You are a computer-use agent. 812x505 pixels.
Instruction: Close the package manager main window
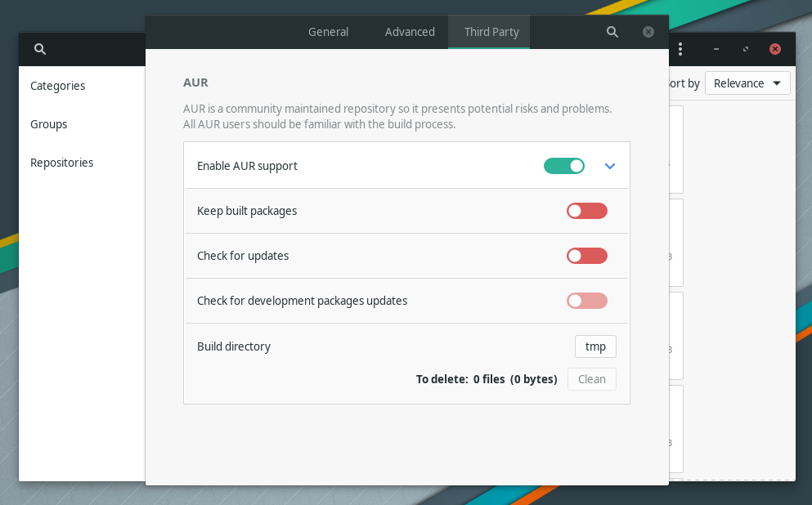(775, 49)
